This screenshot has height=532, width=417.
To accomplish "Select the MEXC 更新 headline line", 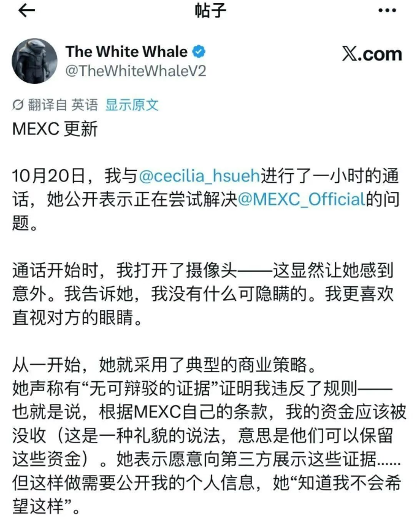I will tap(55, 129).
